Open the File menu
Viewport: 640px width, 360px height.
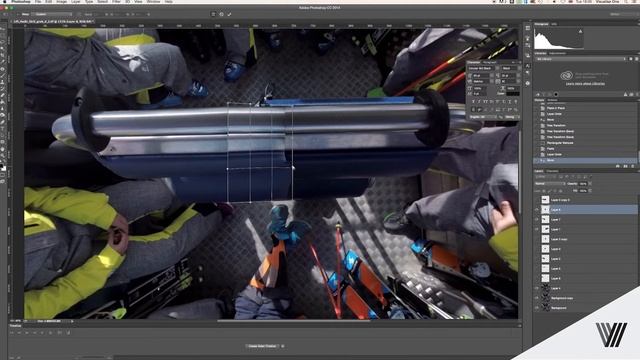[x=38, y=2]
